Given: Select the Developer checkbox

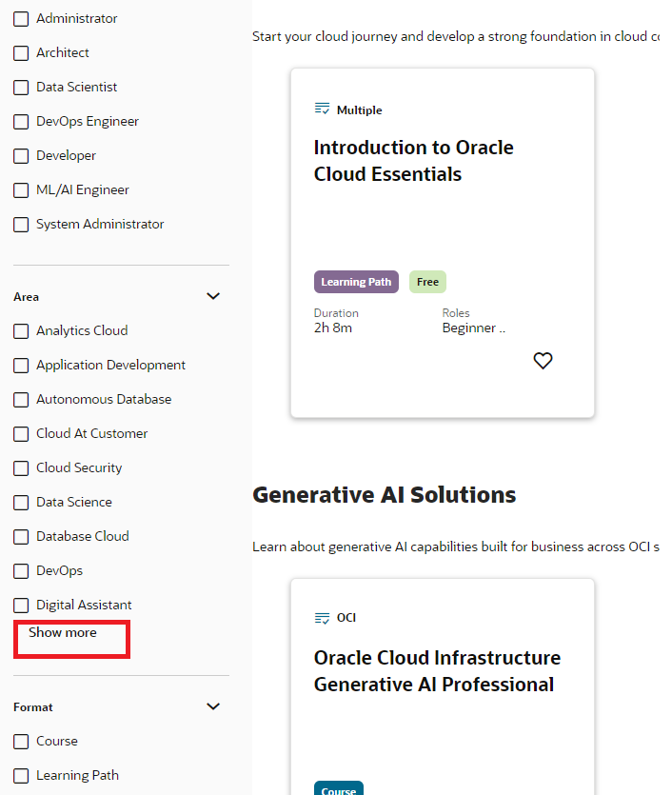Looking at the screenshot, I should tap(21, 155).
